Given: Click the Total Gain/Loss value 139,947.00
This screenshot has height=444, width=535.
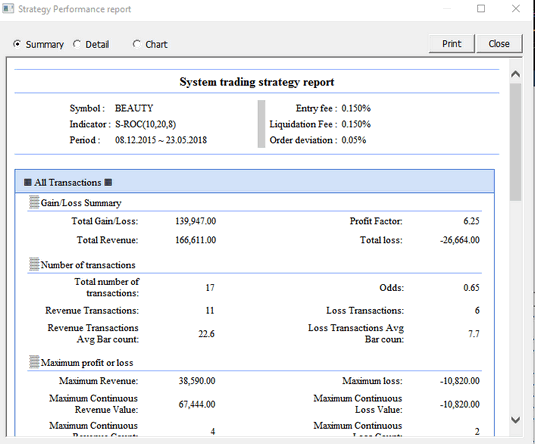Looking at the screenshot, I should pyautogui.click(x=196, y=221).
